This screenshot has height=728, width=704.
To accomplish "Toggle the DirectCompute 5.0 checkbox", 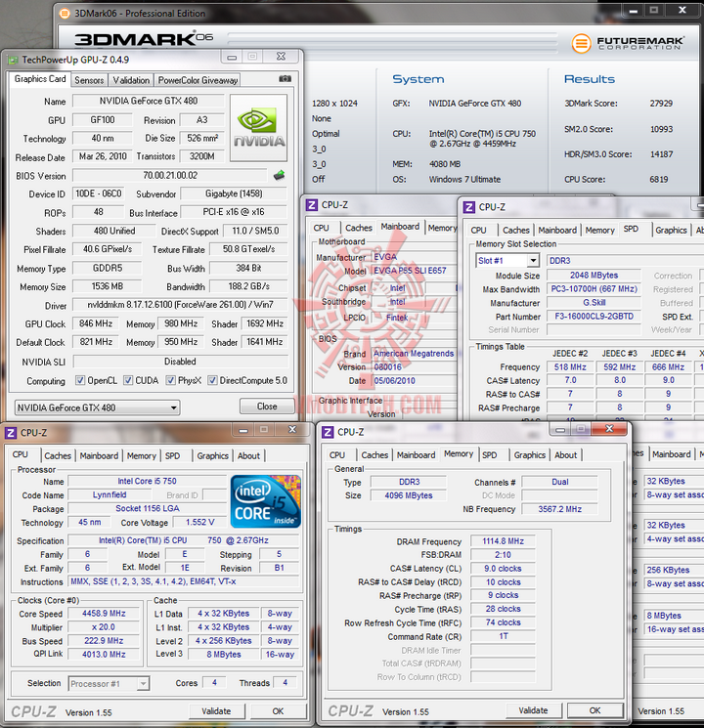I will point(212,381).
